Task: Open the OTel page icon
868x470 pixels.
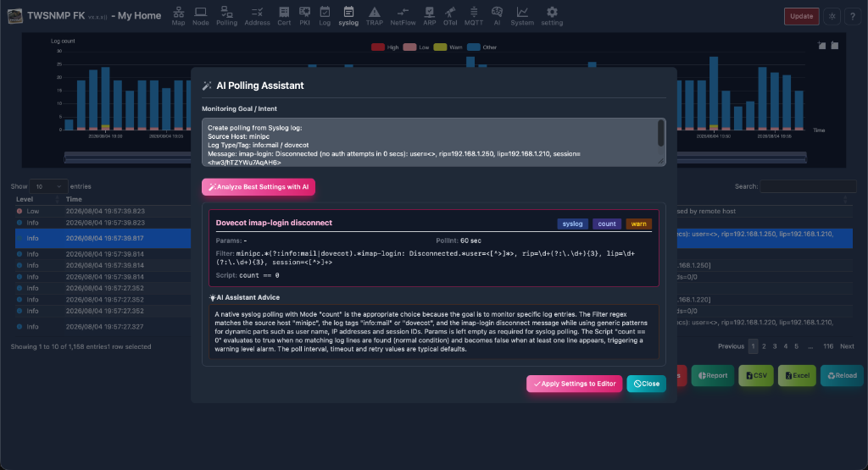Action: coord(450,15)
